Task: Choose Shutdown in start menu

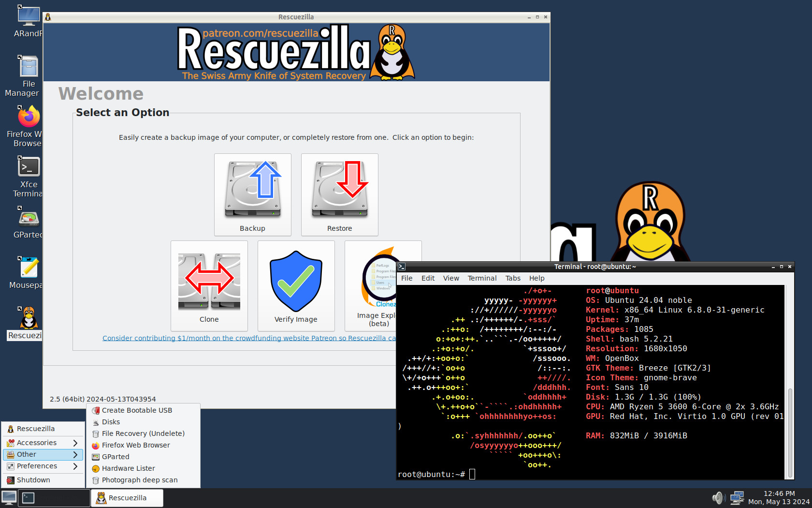Action: 43,480
